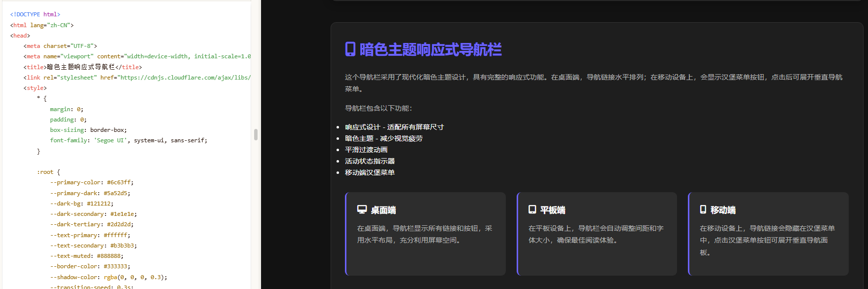868x289 pixels.
Task: Click the :root { selector line
Action: point(48,172)
